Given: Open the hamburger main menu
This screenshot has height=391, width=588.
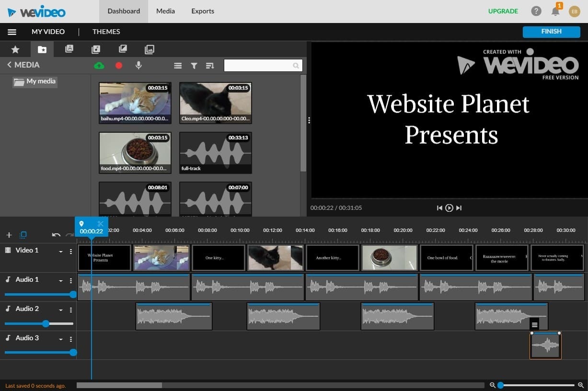Looking at the screenshot, I should click(x=12, y=32).
